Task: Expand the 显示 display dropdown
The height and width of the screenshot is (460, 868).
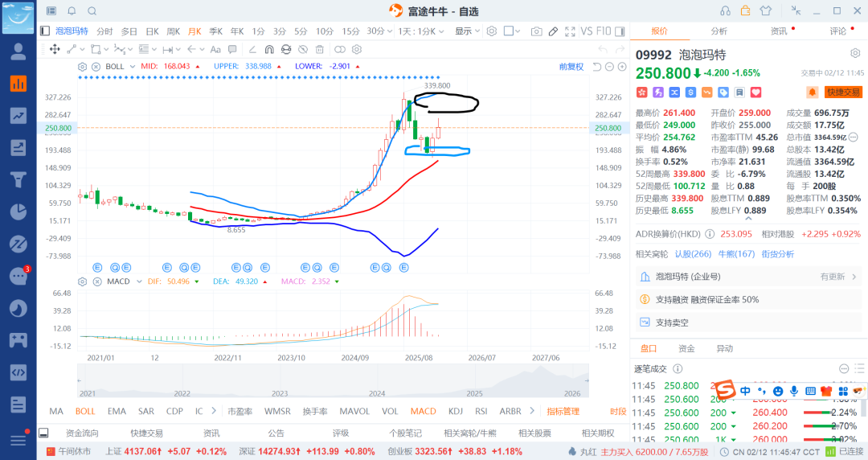Action: point(468,31)
